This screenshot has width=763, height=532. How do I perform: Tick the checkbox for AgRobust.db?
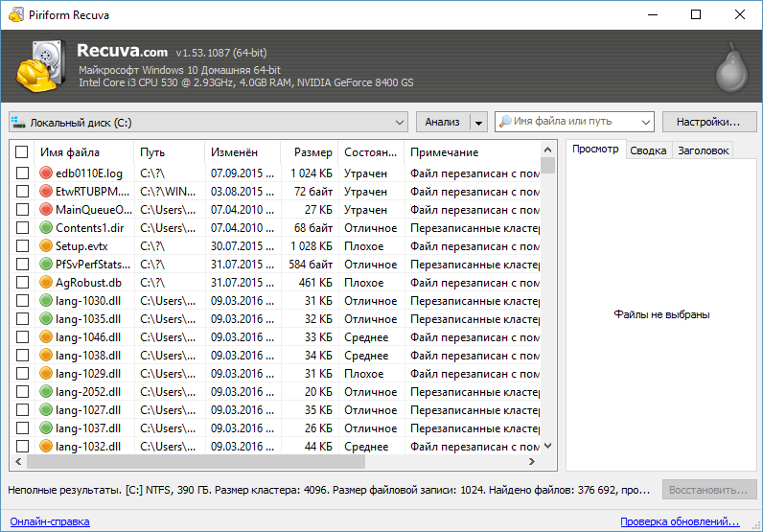point(22,283)
